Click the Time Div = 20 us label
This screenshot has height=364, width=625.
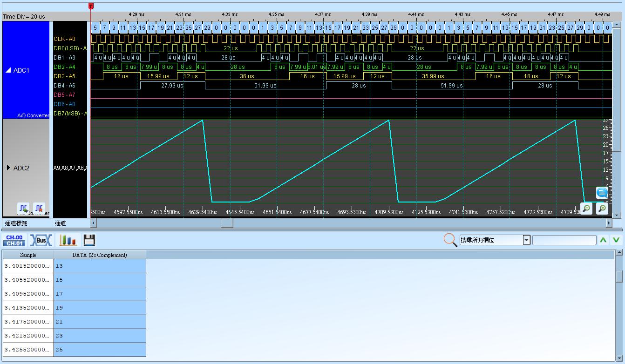[24, 16]
